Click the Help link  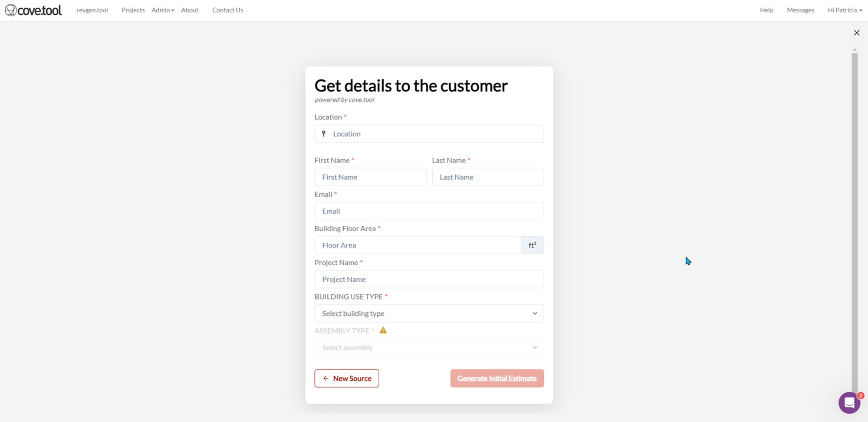coord(766,10)
